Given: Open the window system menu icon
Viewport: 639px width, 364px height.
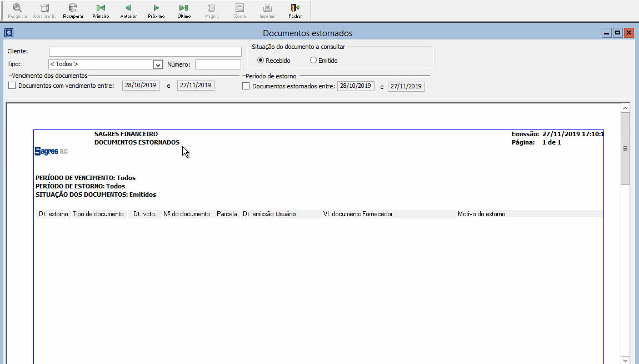Looking at the screenshot, I should [x=8, y=33].
